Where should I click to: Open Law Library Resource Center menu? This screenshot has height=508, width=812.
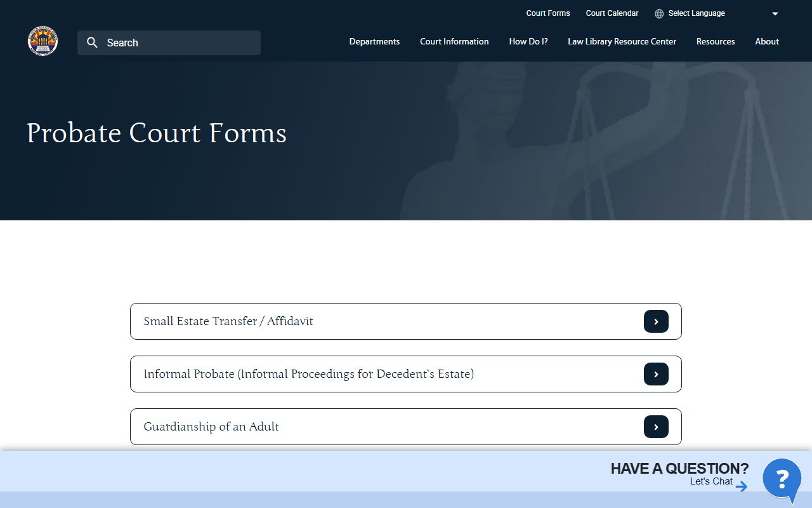click(622, 41)
